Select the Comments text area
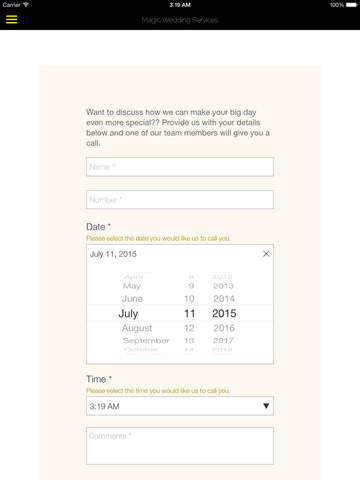This screenshot has width=360, height=480. (x=180, y=446)
